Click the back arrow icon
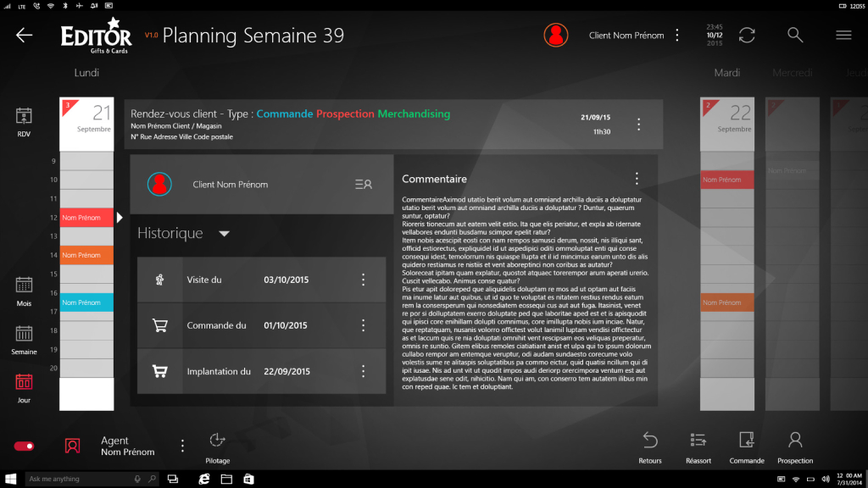 pos(24,35)
